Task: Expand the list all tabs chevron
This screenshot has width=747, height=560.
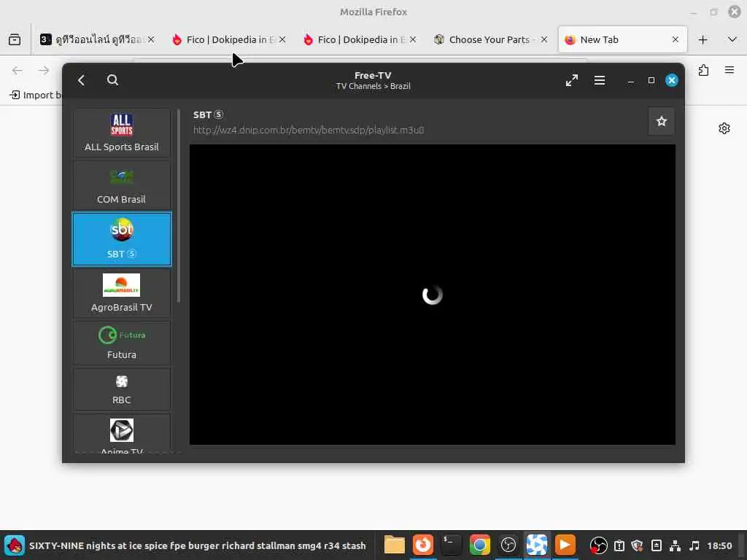Action: [x=732, y=39]
